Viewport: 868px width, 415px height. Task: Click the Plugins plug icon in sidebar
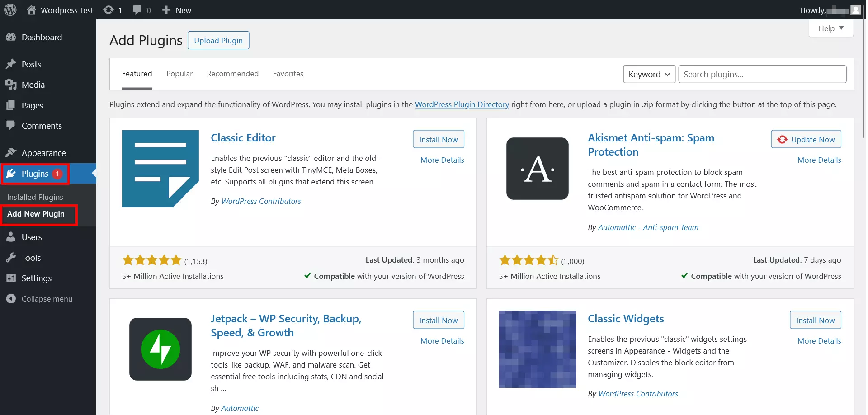pos(11,174)
